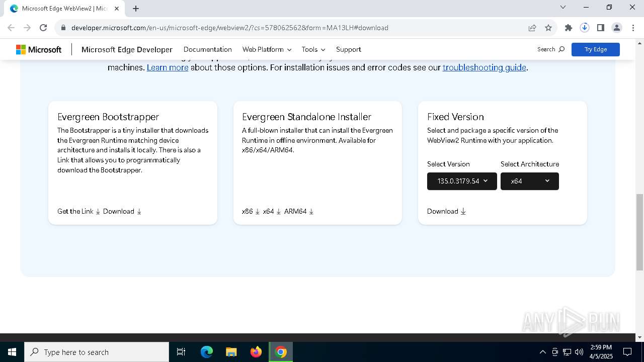
Task: Open the troubleshooting guide link
Action: (x=485, y=67)
